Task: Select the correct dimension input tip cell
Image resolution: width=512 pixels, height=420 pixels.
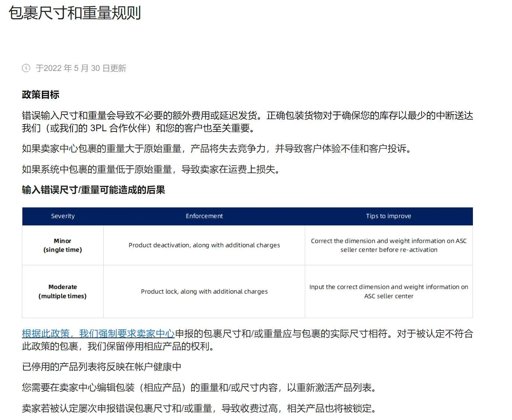Action: pos(388,291)
